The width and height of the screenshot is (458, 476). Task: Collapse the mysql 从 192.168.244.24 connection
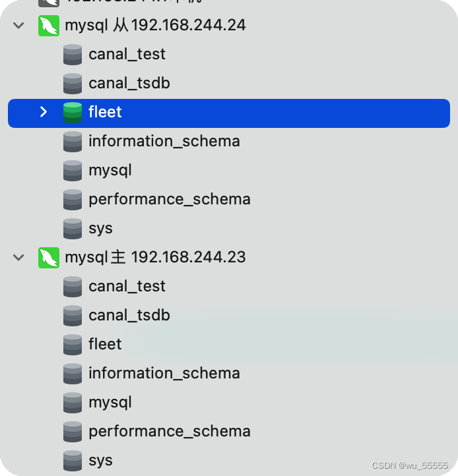coord(19,26)
